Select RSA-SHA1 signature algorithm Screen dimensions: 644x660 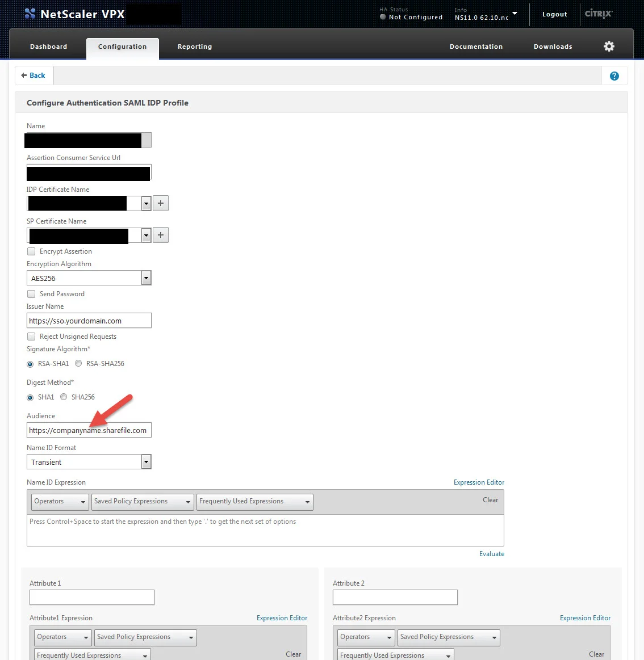pyautogui.click(x=30, y=364)
